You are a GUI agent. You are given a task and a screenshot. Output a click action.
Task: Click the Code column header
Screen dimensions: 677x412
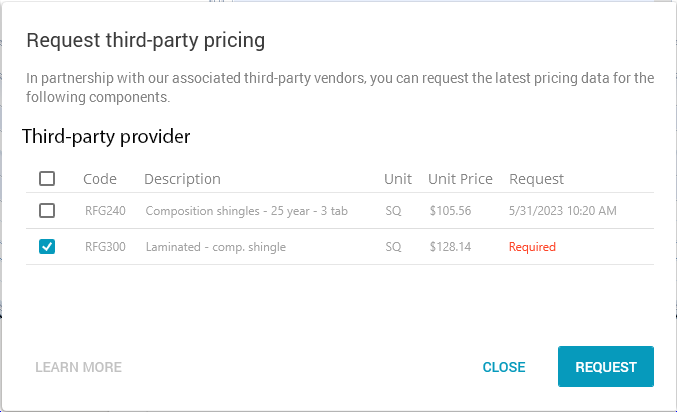coord(100,179)
